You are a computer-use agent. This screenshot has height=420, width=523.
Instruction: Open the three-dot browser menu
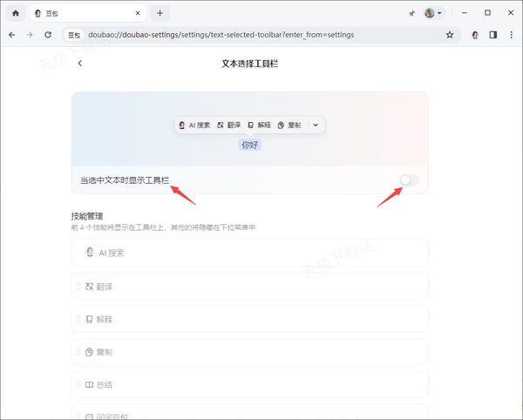point(511,35)
